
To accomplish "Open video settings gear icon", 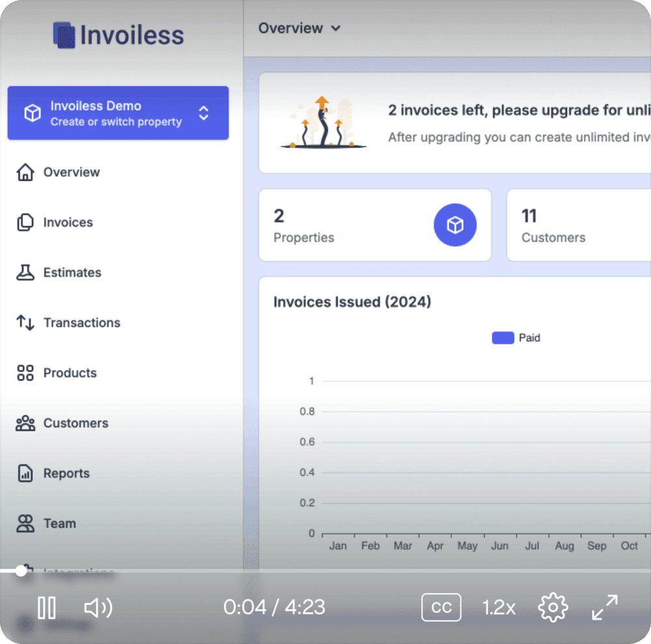I will 553,608.
